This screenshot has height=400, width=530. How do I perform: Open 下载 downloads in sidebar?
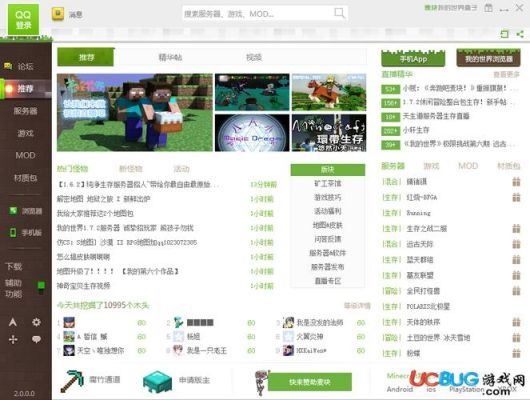click(x=14, y=266)
